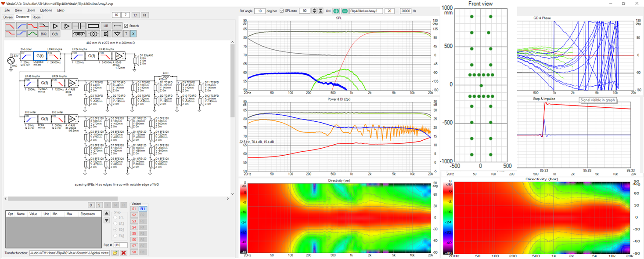The width and height of the screenshot is (644, 259).
Task: Open the Options menu
Action: coord(46,10)
